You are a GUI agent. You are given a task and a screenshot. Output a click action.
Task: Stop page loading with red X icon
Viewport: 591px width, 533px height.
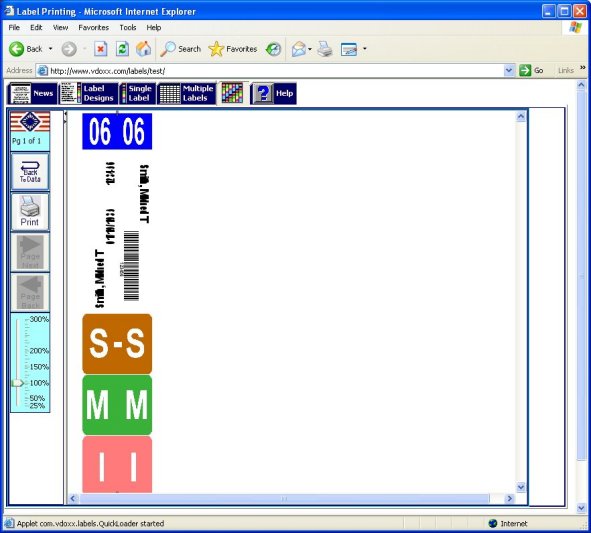pos(101,49)
